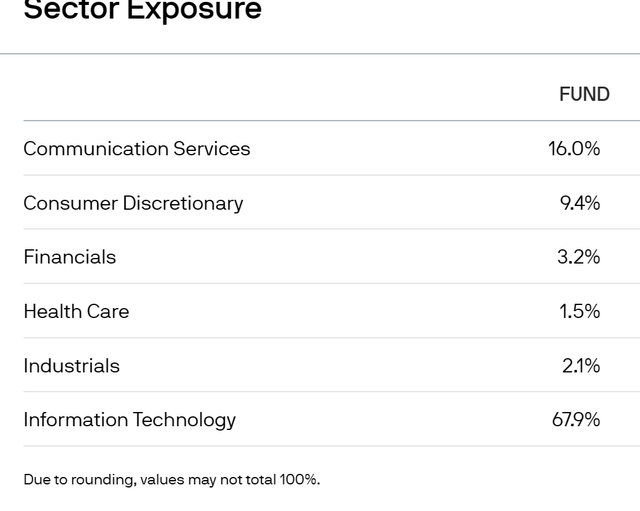Click the 9.4% Consumer Discretionary value
Viewport: 640px width, 511px height.
pos(580,203)
